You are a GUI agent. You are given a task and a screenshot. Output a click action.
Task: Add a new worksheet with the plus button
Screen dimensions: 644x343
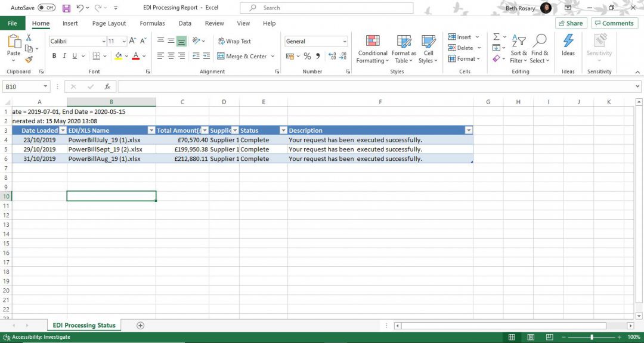140,325
